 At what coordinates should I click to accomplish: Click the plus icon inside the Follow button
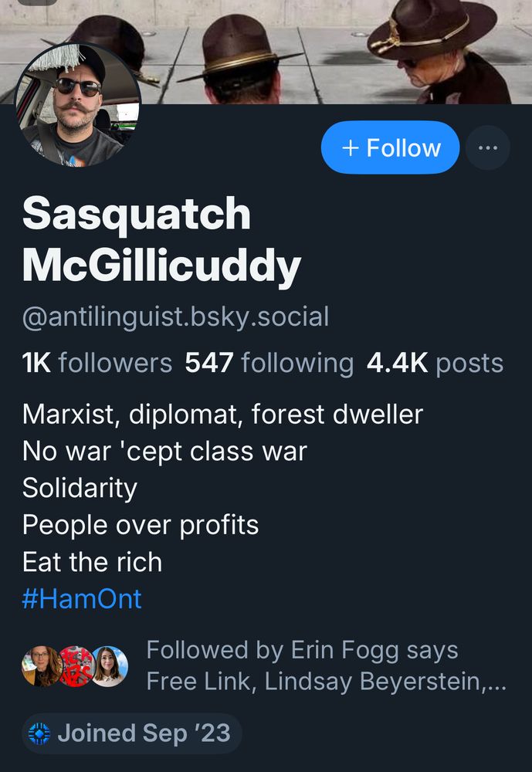[351, 147]
